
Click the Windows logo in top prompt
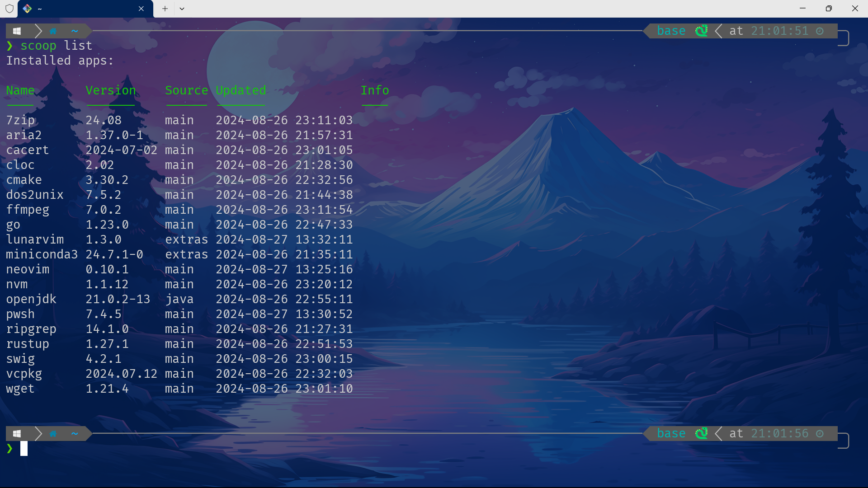pos(17,31)
